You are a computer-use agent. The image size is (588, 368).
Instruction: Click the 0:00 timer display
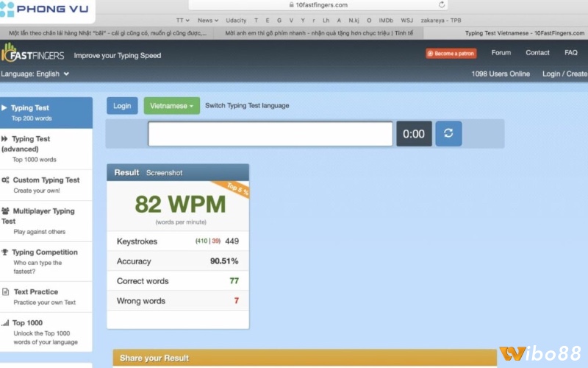tap(414, 134)
